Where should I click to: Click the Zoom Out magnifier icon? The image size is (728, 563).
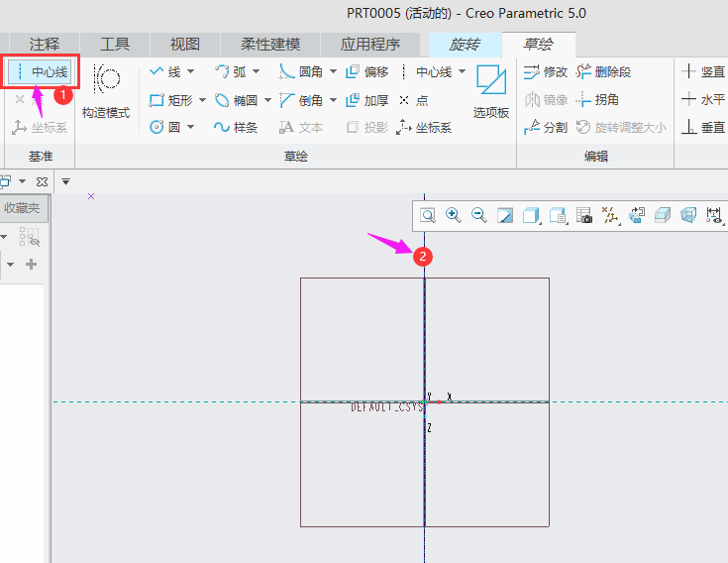pyautogui.click(x=479, y=215)
